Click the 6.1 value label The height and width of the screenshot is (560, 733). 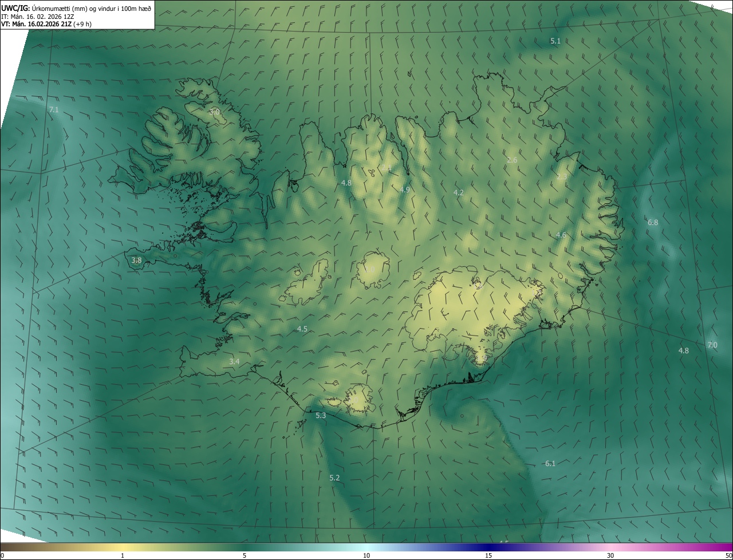tap(550, 464)
